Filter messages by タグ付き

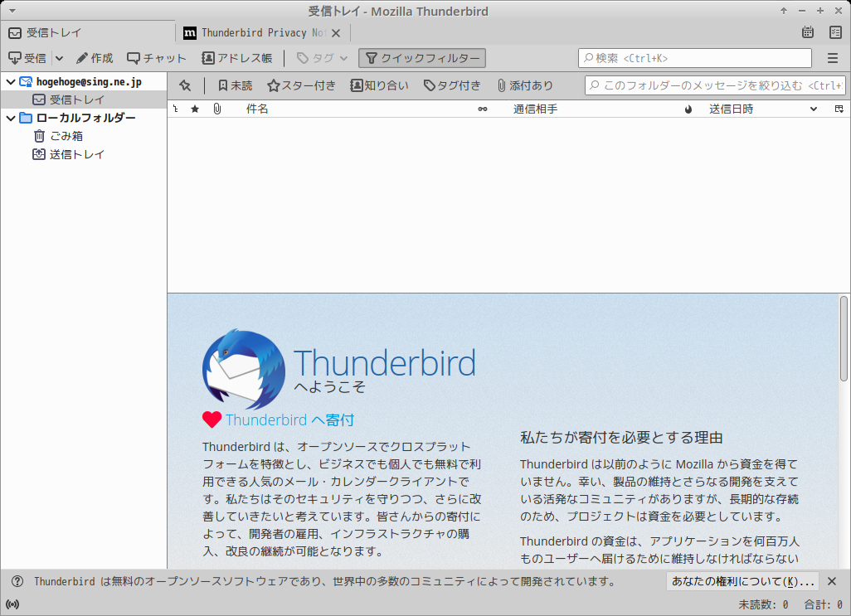(x=452, y=85)
